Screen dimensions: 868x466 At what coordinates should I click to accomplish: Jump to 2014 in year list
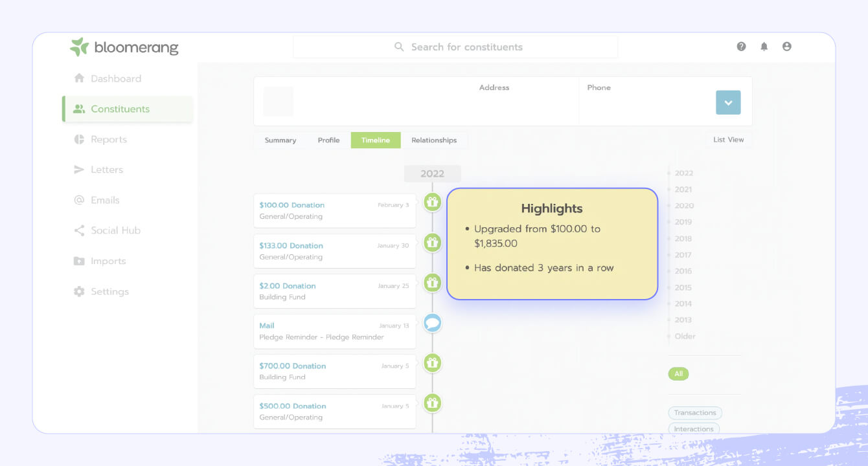tap(683, 304)
